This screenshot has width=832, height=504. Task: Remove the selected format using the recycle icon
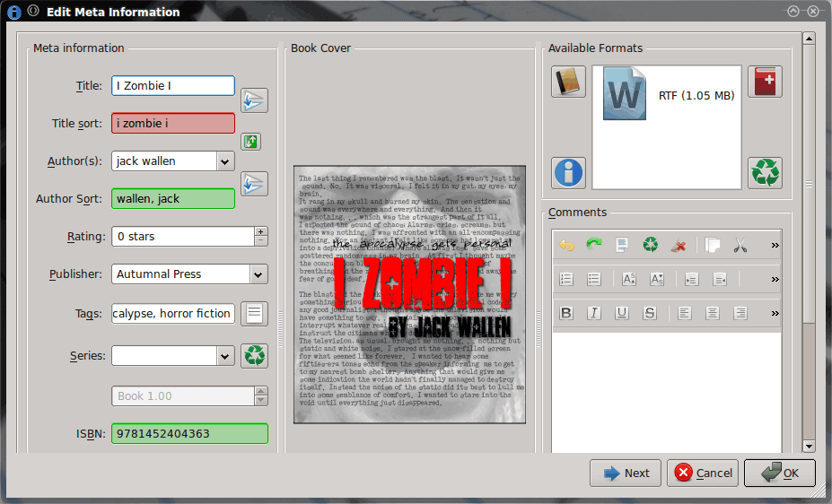[764, 172]
